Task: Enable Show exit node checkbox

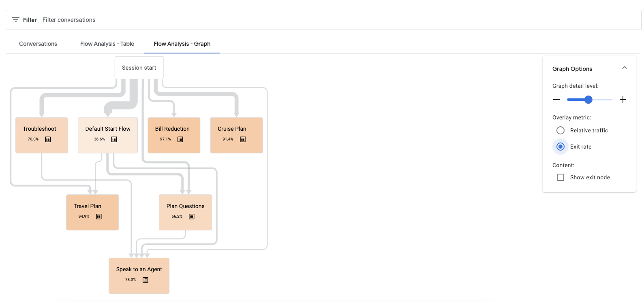Action: (561, 177)
